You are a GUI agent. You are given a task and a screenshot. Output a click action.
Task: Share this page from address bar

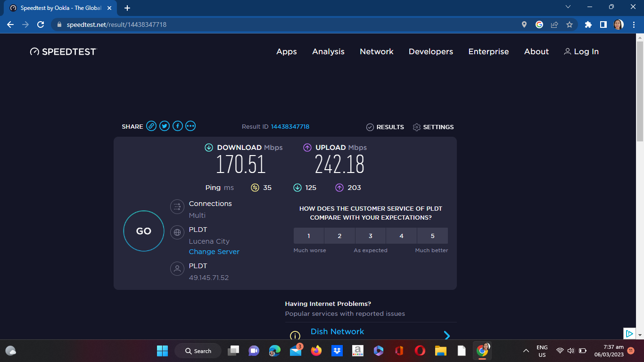coord(554,25)
